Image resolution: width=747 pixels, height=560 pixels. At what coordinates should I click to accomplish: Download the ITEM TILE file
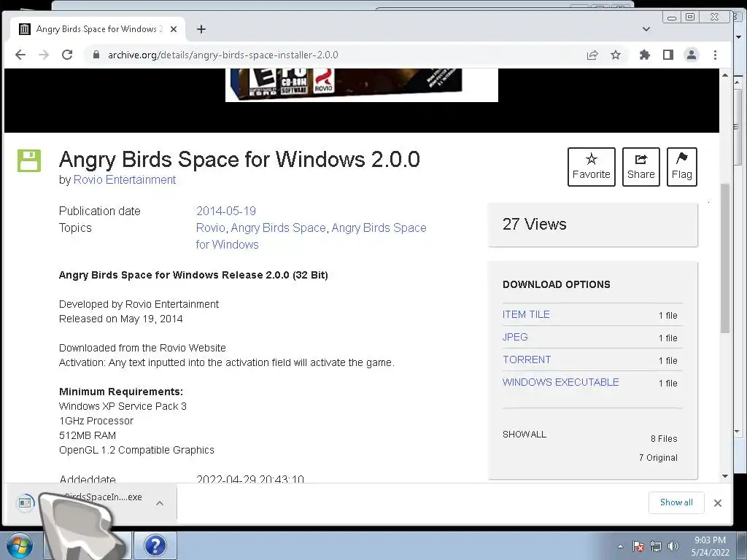coord(526,314)
